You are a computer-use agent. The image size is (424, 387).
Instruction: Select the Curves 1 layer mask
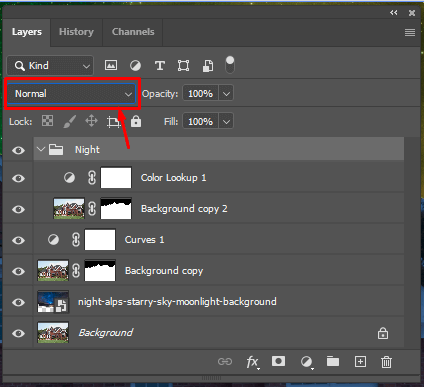[100, 240]
